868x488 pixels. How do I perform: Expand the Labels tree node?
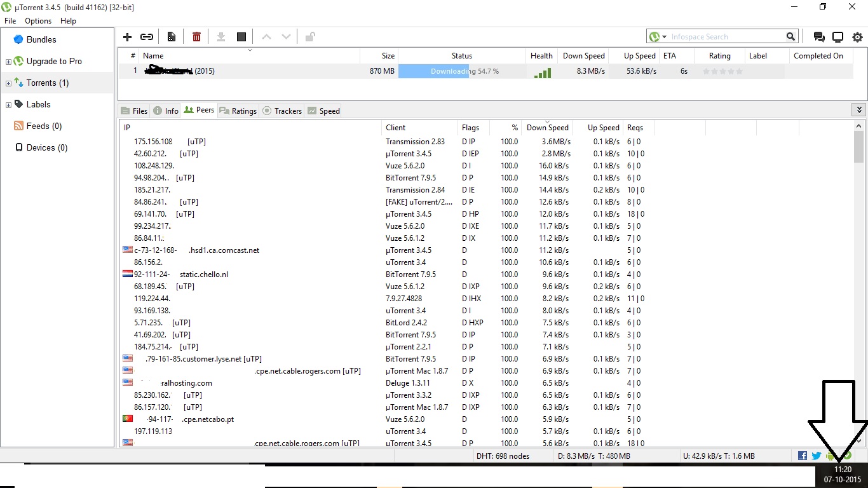tap(8, 105)
